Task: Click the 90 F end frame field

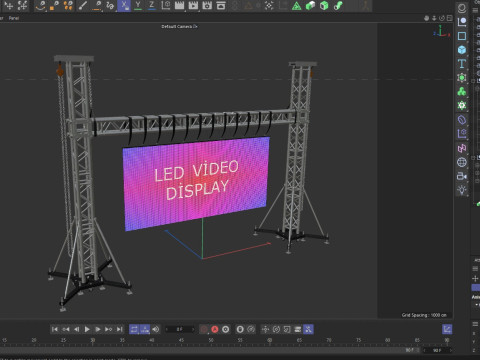Action: point(437,350)
